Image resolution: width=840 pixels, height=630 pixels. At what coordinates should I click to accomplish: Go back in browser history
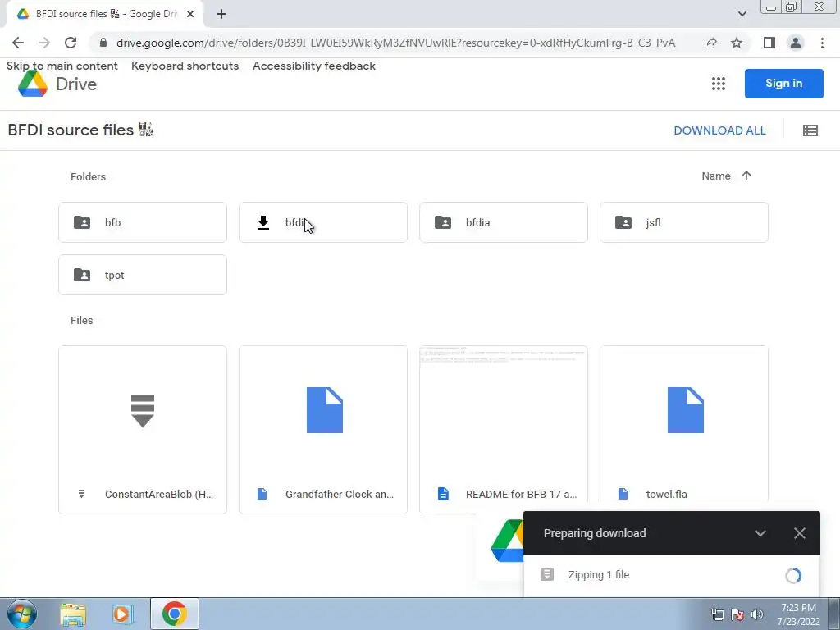coord(18,43)
